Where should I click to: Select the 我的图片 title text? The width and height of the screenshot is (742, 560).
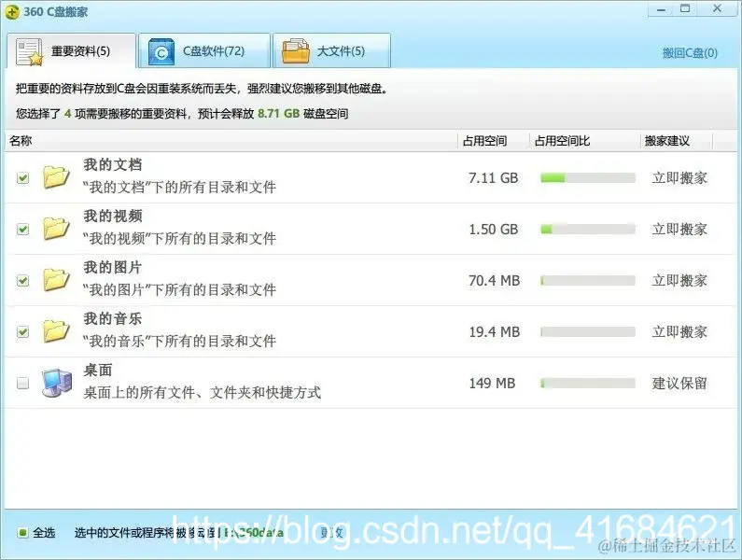coord(113,267)
